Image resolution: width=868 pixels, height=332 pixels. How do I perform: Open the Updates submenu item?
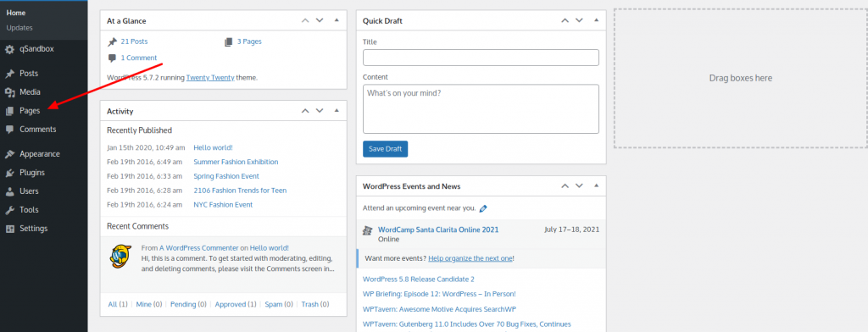point(19,28)
